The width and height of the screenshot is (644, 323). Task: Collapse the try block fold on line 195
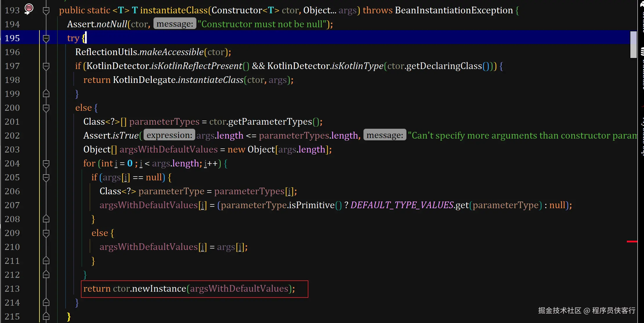click(x=46, y=38)
